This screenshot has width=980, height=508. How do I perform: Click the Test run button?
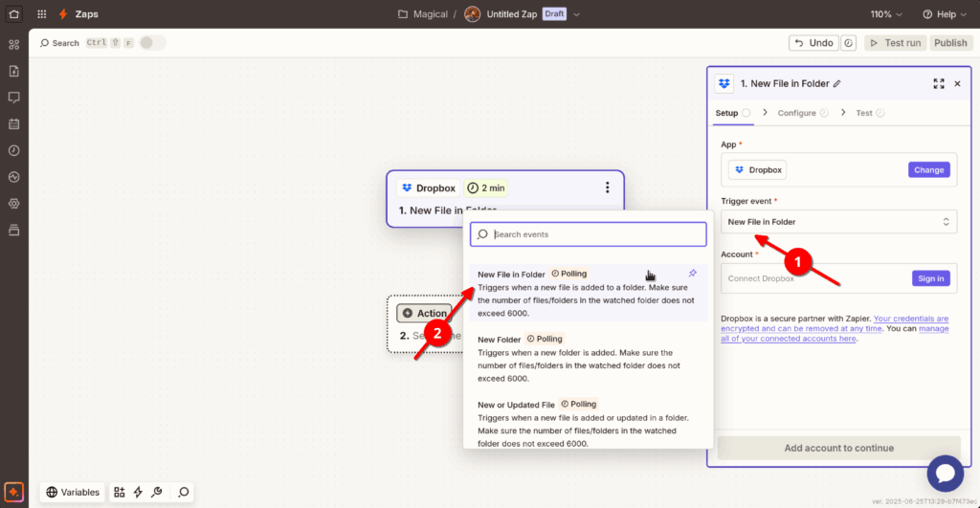point(896,43)
